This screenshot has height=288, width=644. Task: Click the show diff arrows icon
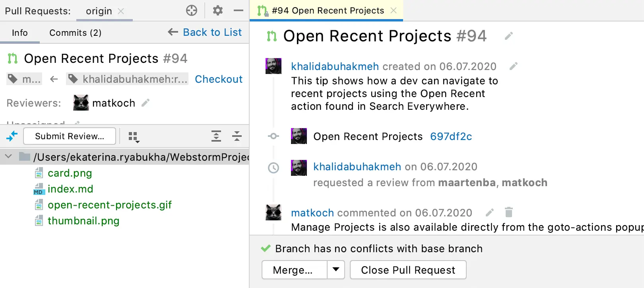[x=12, y=136]
